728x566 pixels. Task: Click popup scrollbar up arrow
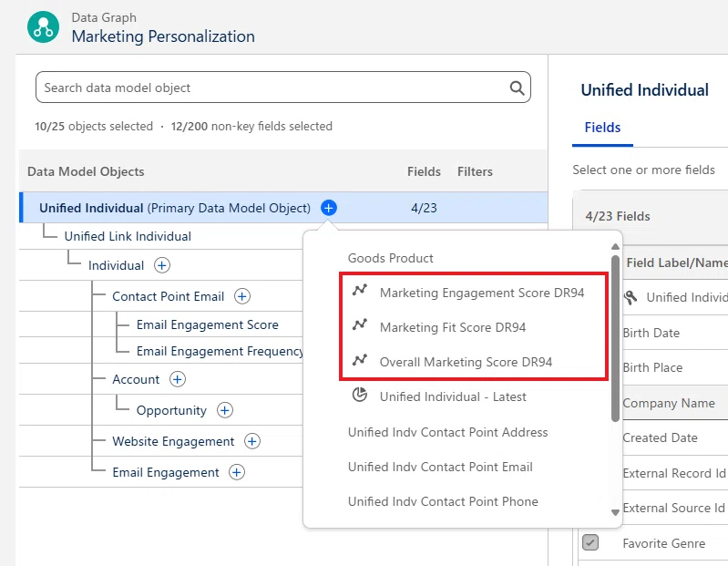pyautogui.click(x=615, y=247)
